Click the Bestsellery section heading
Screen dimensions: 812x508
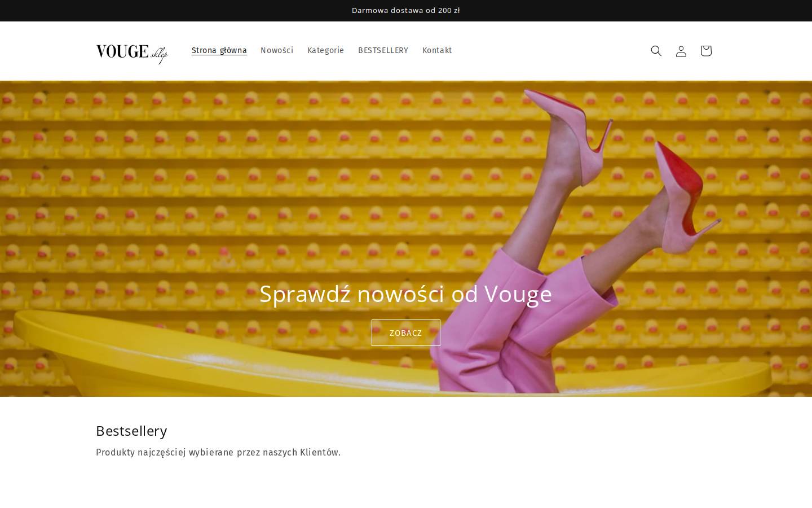131,431
